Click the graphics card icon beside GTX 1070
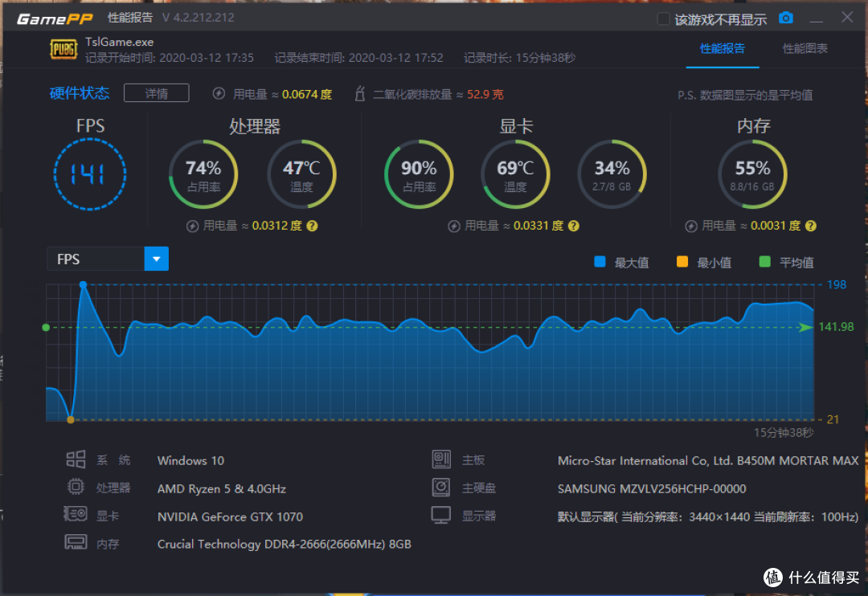Screen dimensions: 868x596 [76, 515]
